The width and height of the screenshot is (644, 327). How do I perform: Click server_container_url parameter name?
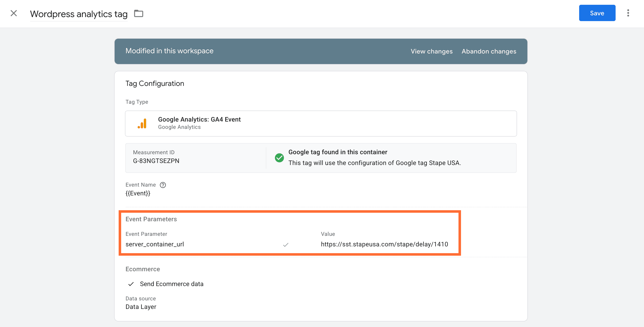pyautogui.click(x=155, y=244)
